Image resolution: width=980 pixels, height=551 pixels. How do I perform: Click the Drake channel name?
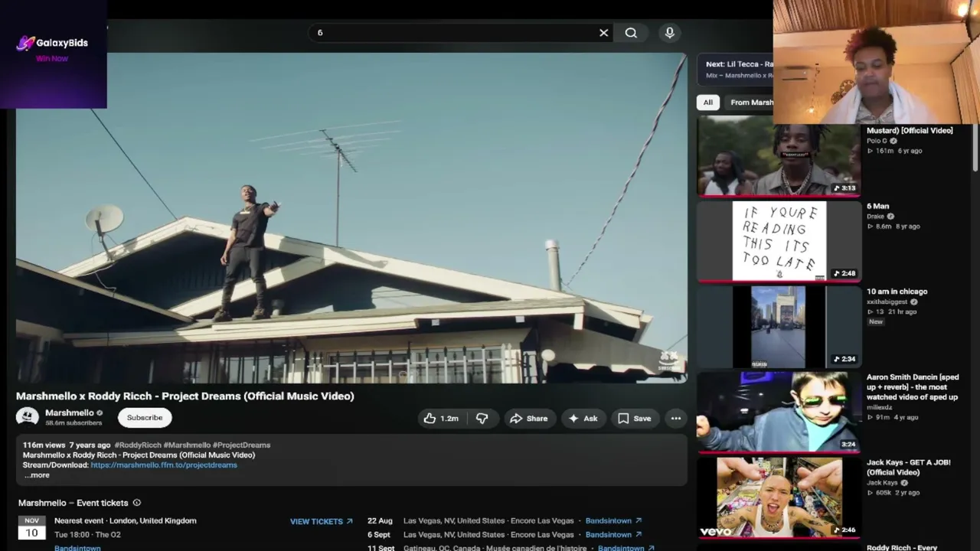tap(875, 217)
